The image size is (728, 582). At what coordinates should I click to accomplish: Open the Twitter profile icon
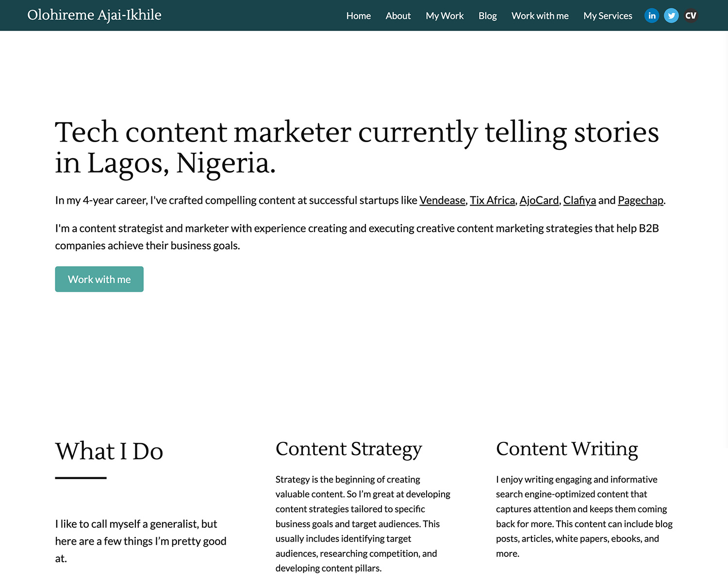671,15
